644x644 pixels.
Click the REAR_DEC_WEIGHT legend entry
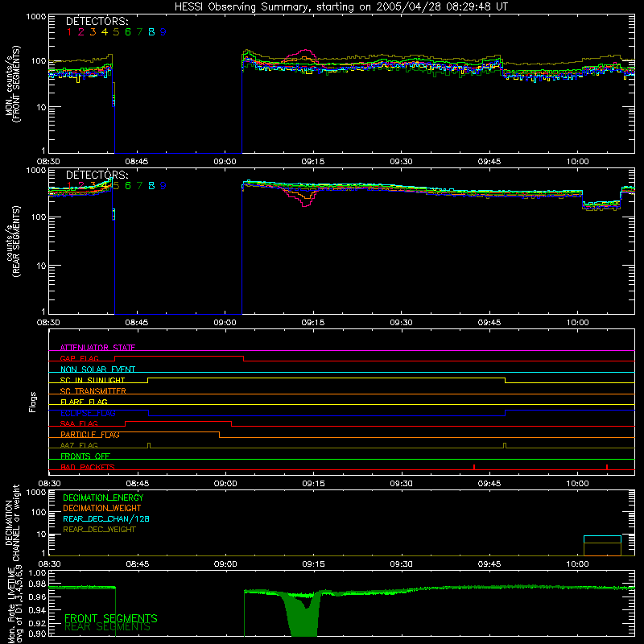click(99, 530)
